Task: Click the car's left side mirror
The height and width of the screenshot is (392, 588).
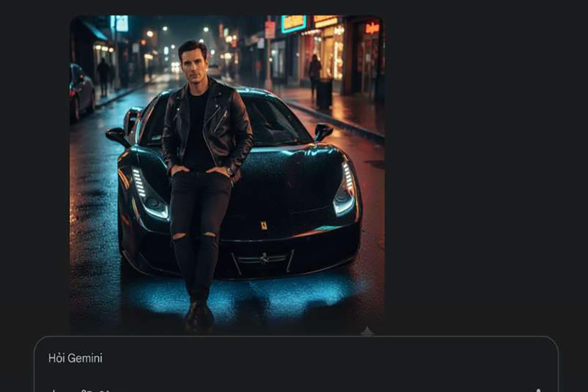Action: coord(118,135)
